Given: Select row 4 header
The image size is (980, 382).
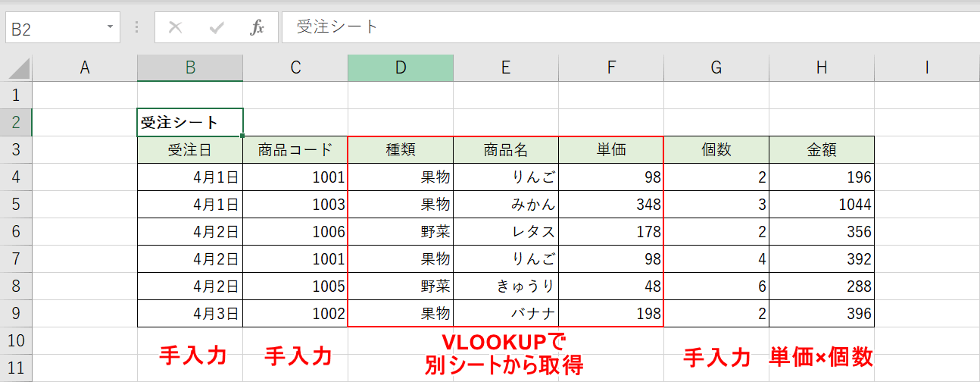Looking at the screenshot, I should pyautogui.click(x=17, y=177).
